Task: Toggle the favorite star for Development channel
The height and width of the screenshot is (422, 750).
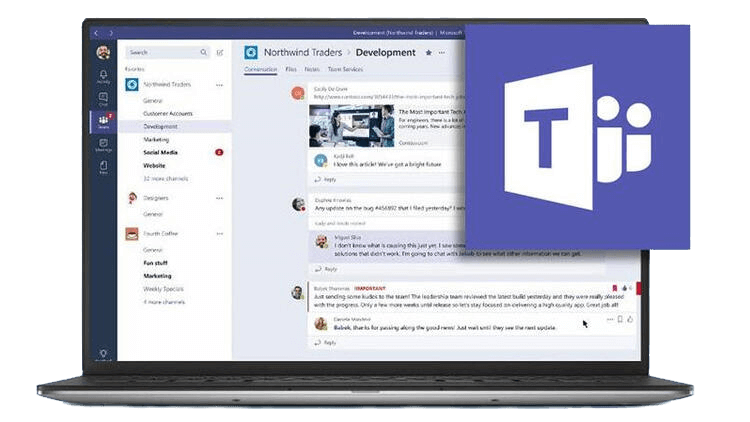Action: 429,53
